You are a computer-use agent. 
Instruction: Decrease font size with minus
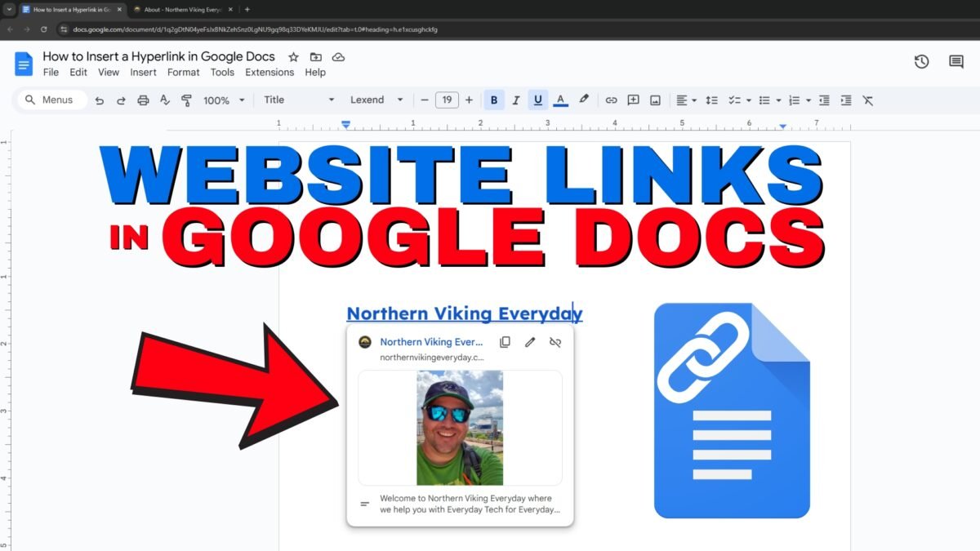click(x=425, y=100)
